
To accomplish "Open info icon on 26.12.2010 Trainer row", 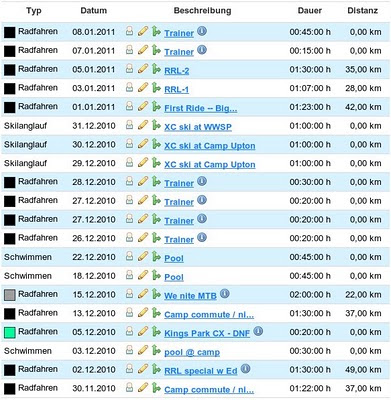I will coord(202,237).
